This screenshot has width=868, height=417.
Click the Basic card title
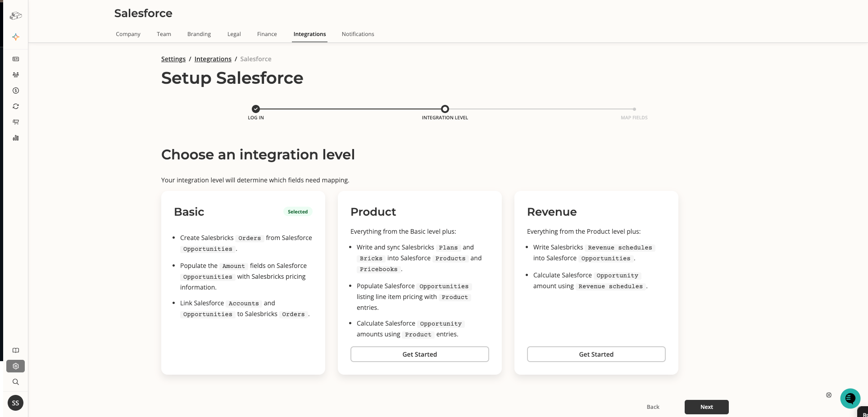pyautogui.click(x=189, y=212)
